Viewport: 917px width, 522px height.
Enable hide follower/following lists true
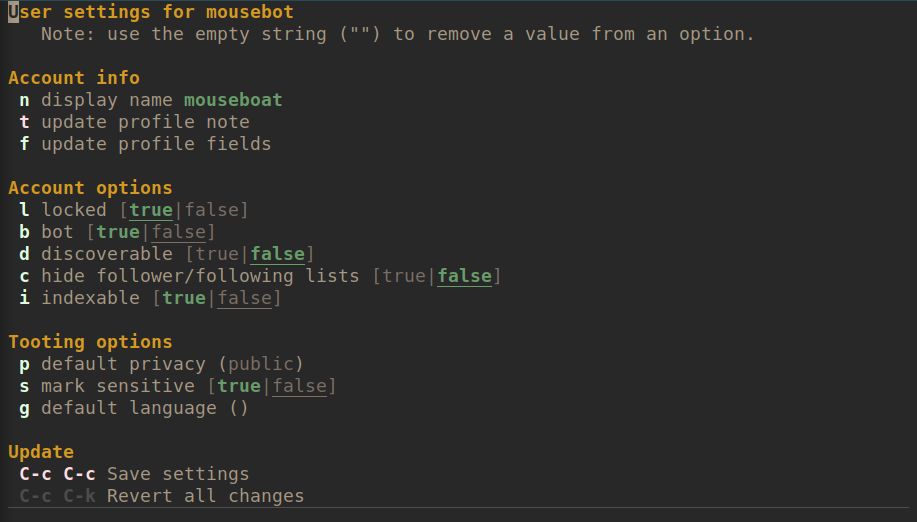coord(404,276)
